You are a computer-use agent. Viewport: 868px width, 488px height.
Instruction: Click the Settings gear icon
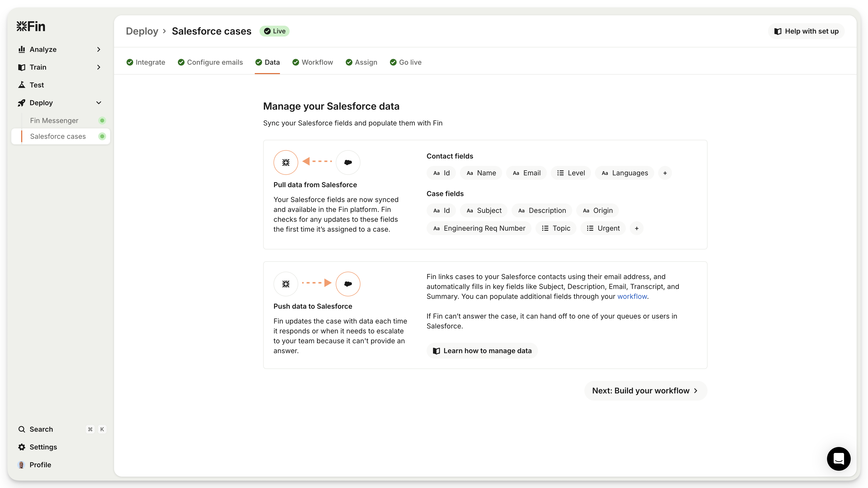click(21, 447)
